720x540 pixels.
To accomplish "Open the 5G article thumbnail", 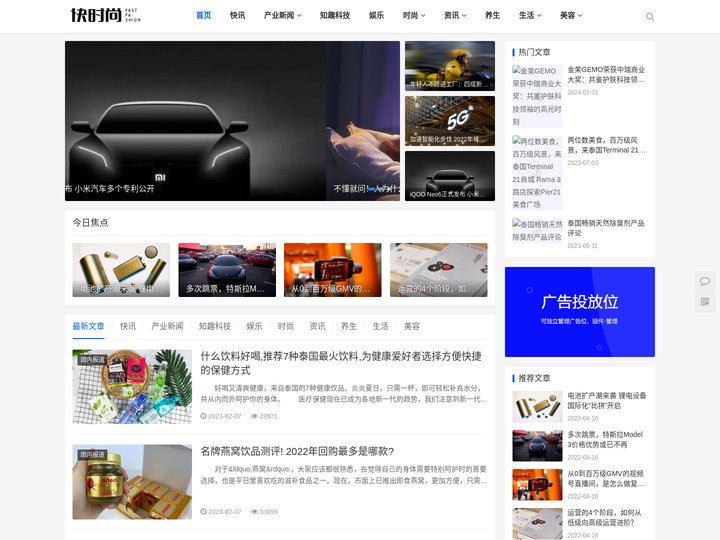I will [450, 121].
